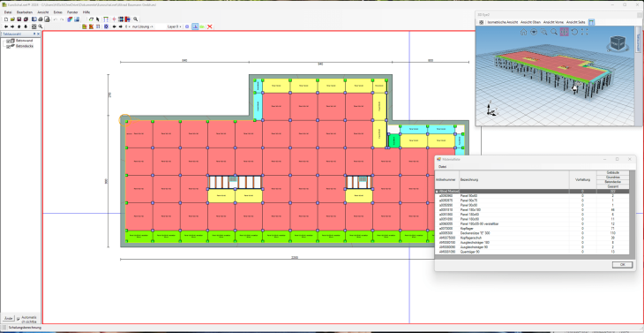Image resolution: width=644 pixels, height=333 pixels.
Task: Toggle the 'Automatisch sichtbar' checkbox
Action: click(18, 319)
